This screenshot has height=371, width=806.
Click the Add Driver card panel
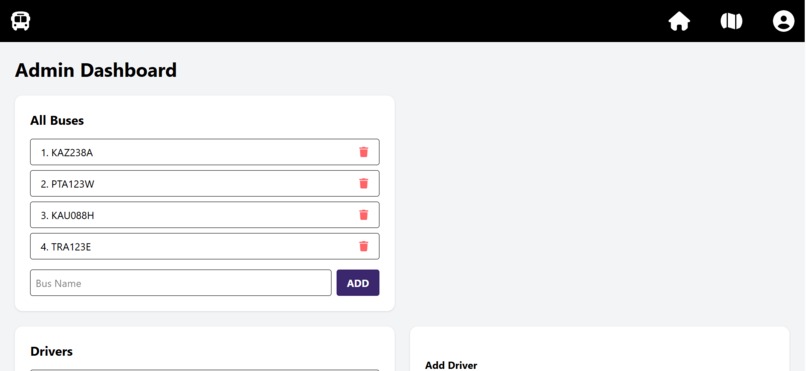(599, 349)
